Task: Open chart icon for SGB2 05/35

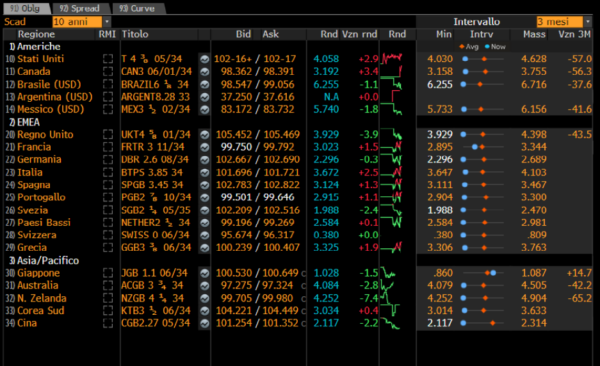Action: click(x=205, y=210)
